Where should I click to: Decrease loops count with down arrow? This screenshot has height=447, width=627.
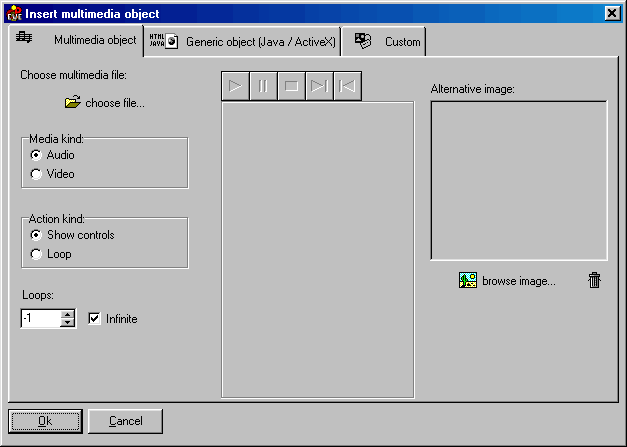coord(68,323)
